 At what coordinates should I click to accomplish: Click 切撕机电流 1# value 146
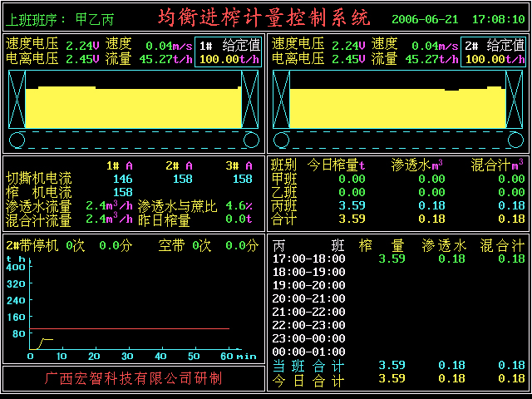click(123, 179)
